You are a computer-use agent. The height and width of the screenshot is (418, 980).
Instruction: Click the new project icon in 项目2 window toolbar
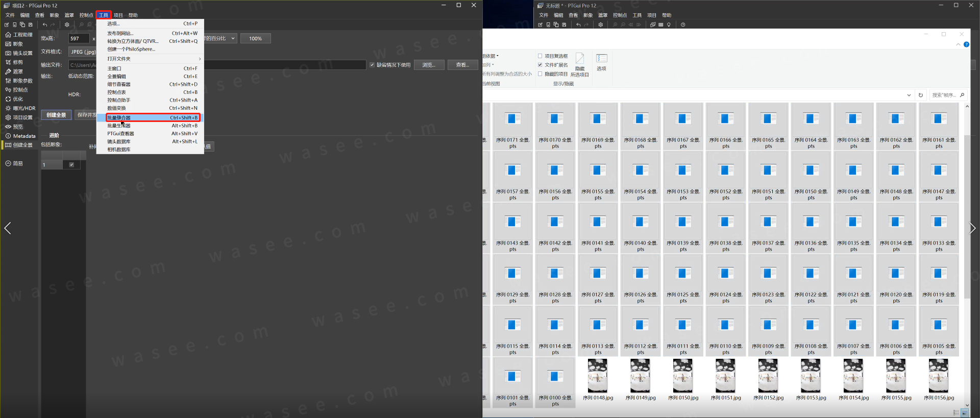[7, 24]
